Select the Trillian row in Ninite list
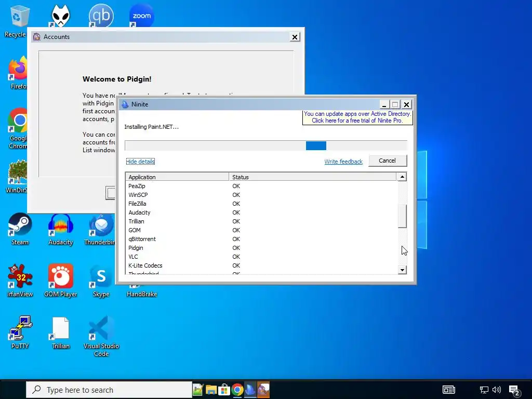The width and height of the screenshot is (532, 399). coord(261,221)
